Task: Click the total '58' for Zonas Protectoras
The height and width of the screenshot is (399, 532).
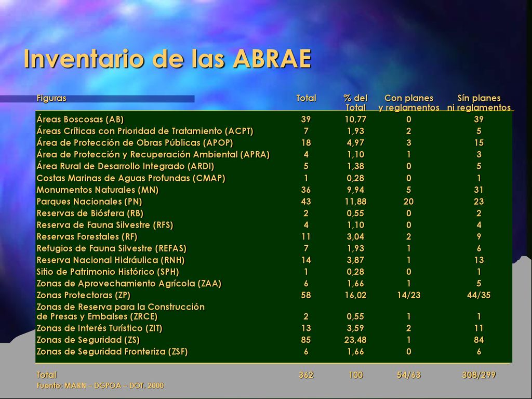Action: 306,295
